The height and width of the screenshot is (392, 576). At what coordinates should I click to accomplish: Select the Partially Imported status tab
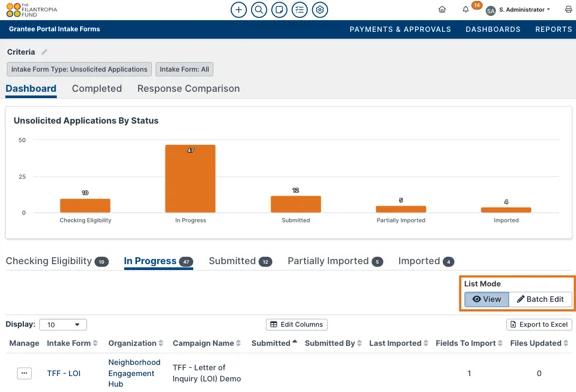[335, 261]
